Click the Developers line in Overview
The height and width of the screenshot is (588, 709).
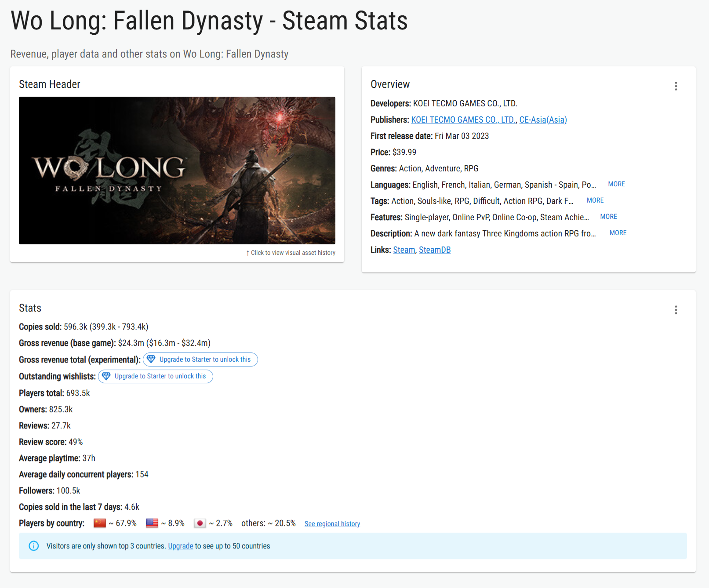(444, 103)
